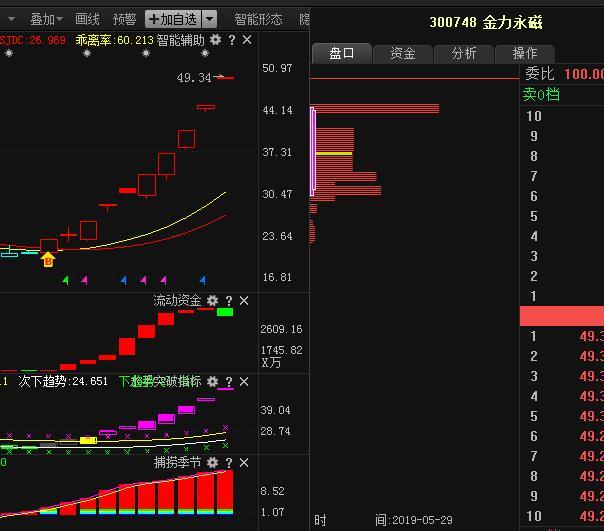This screenshot has height=531, width=604.
Task: Open settings gear for 捕捞季节 panel
Action: pos(212,463)
